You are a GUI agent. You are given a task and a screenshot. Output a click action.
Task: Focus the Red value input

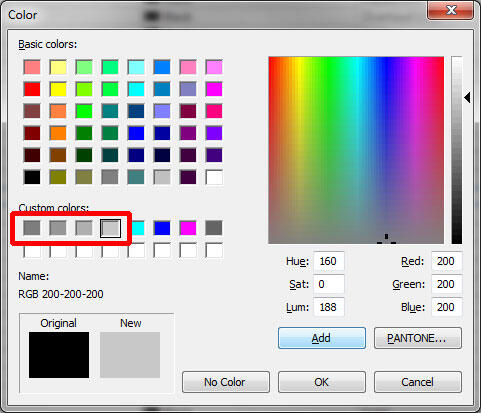click(x=446, y=261)
